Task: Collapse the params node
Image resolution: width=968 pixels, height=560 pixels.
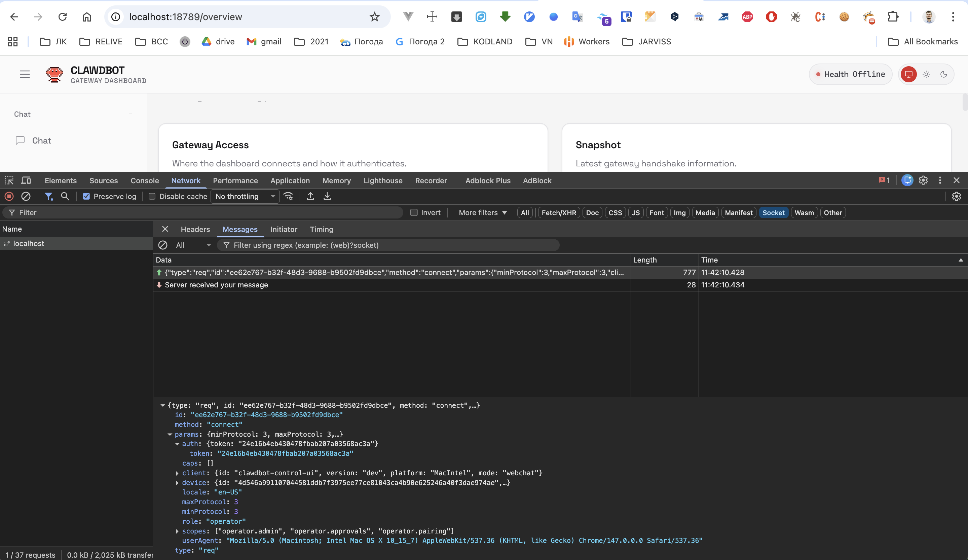Action: [170, 435]
